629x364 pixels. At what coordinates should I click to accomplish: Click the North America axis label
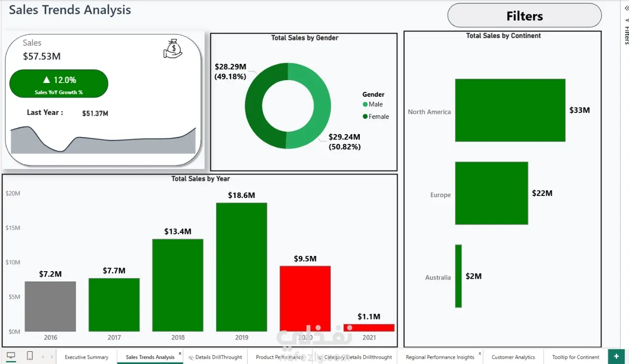pos(429,112)
